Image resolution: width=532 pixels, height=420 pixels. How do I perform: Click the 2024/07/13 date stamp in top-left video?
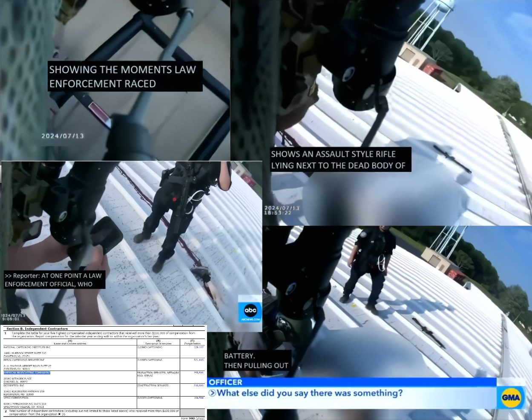click(x=63, y=136)
